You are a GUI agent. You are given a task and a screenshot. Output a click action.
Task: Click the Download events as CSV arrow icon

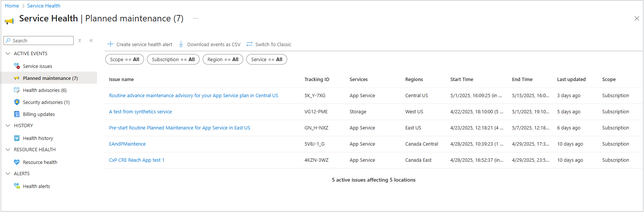pyautogui.click(x=181, y=44)
